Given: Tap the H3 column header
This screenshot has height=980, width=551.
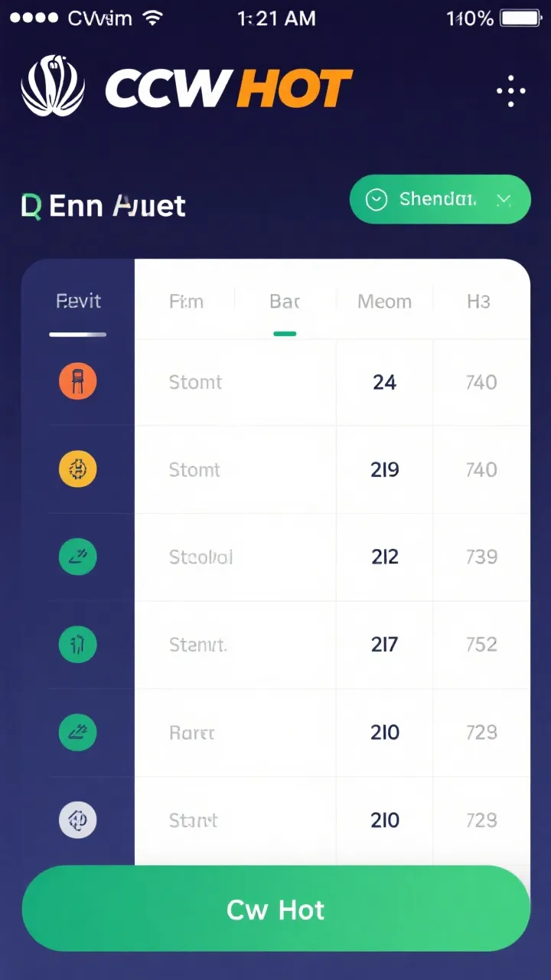Looking at the screenshot, I should [x=478, y=302].
